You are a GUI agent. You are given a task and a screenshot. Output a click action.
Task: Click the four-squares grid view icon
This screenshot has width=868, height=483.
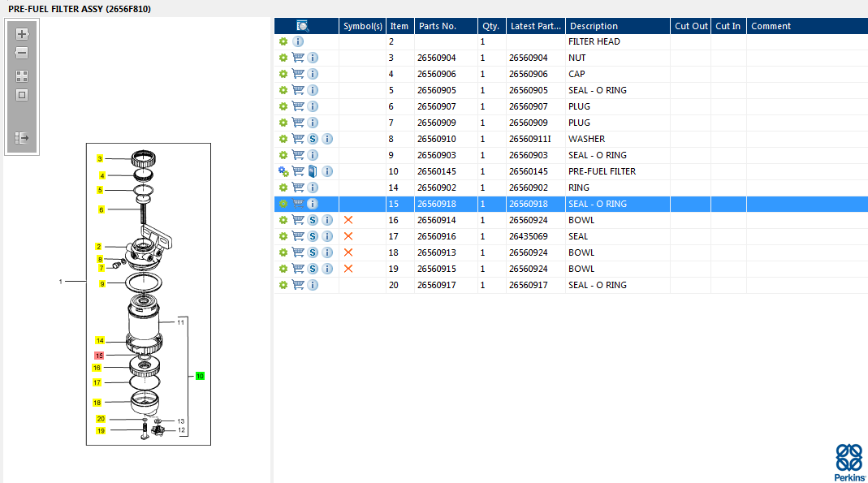click(x=22, y=76)
